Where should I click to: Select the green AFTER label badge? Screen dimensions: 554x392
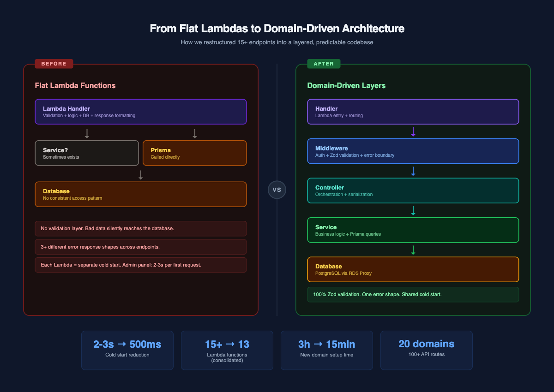(x=324, y=64)
